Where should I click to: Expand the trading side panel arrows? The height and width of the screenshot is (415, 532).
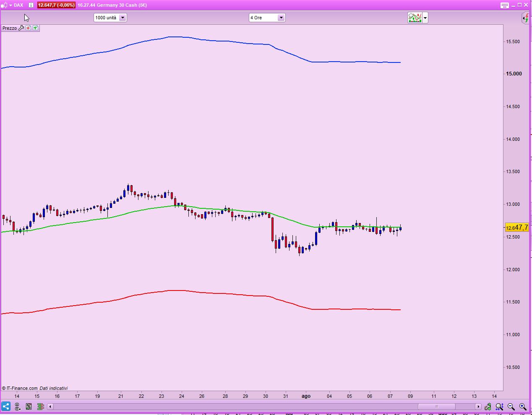click(x=526, y=18)
